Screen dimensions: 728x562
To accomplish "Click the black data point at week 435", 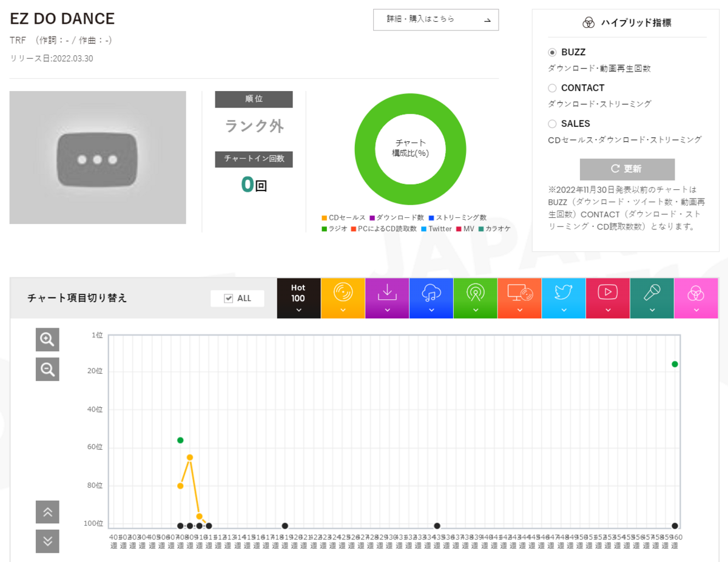I will pyautogui.click(x=437, y=526).
